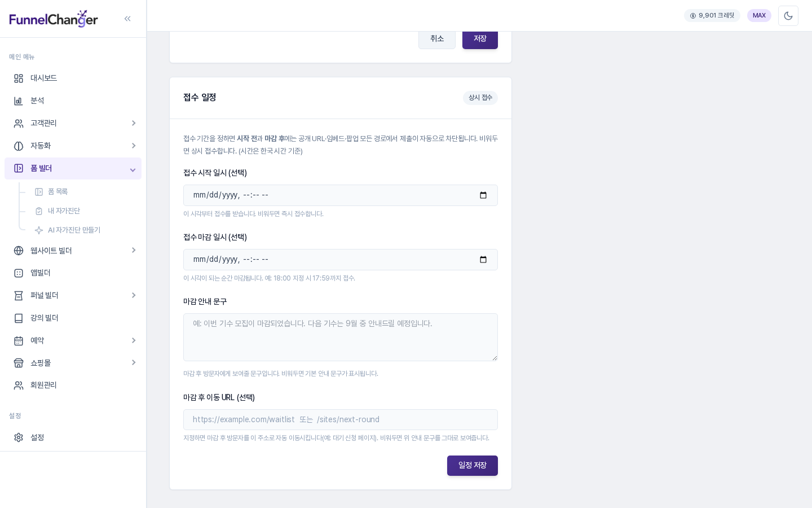The height and width of the screenshot is (508, 812).
Task: Click the 설정 gear icon
Action: click(x=19, y=437)
